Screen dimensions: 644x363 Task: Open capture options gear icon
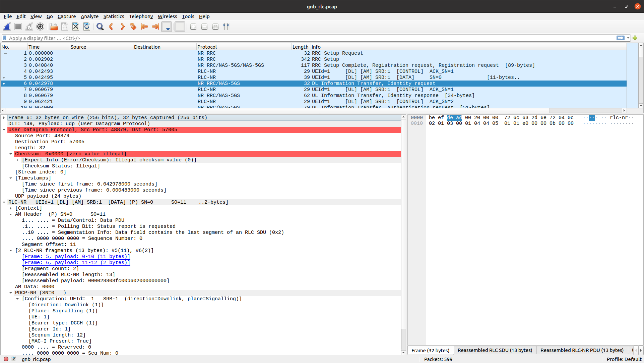(40, 27)
